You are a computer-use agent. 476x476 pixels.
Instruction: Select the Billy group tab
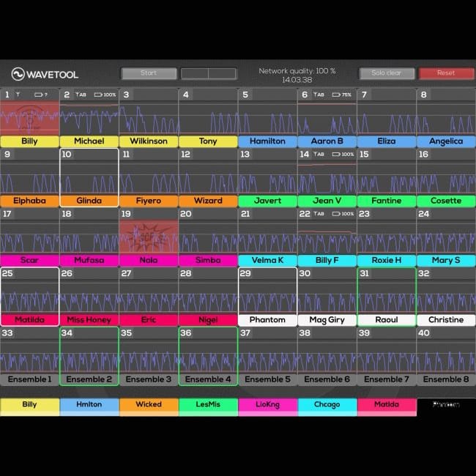point(30,406)
